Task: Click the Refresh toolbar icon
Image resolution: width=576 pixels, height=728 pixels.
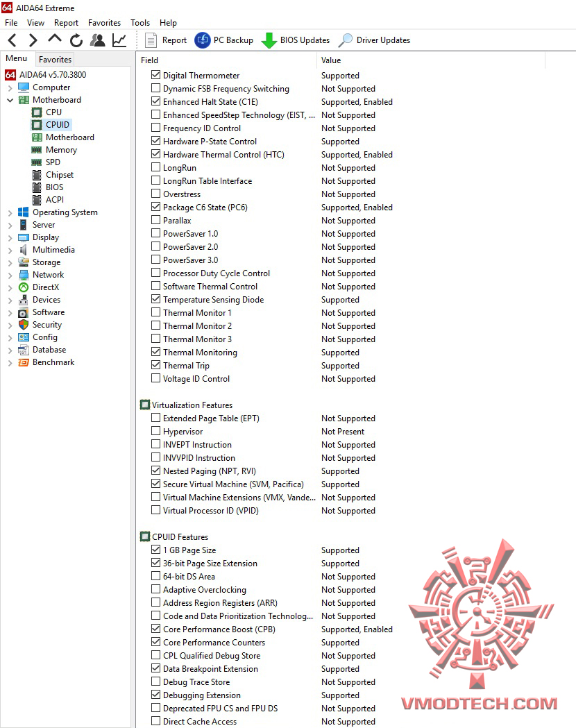Action: [x=76, y=40]
